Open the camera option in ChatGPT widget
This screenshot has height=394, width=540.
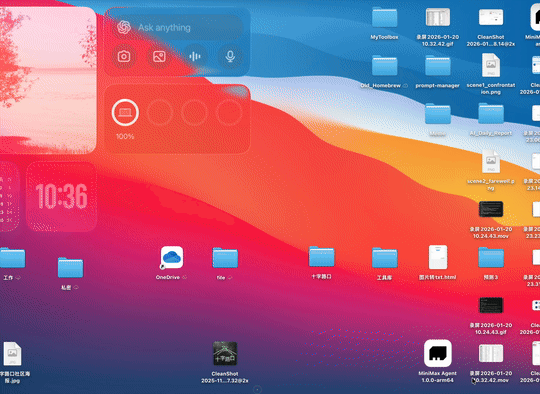(124, 56)
